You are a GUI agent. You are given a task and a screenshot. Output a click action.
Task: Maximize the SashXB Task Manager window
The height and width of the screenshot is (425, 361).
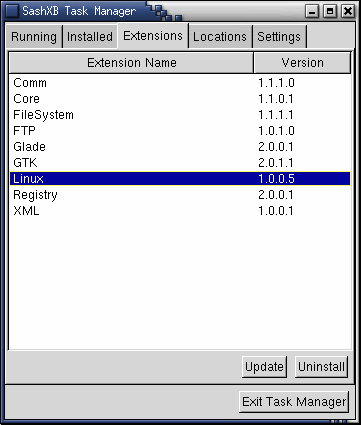(x=330, y=12)
